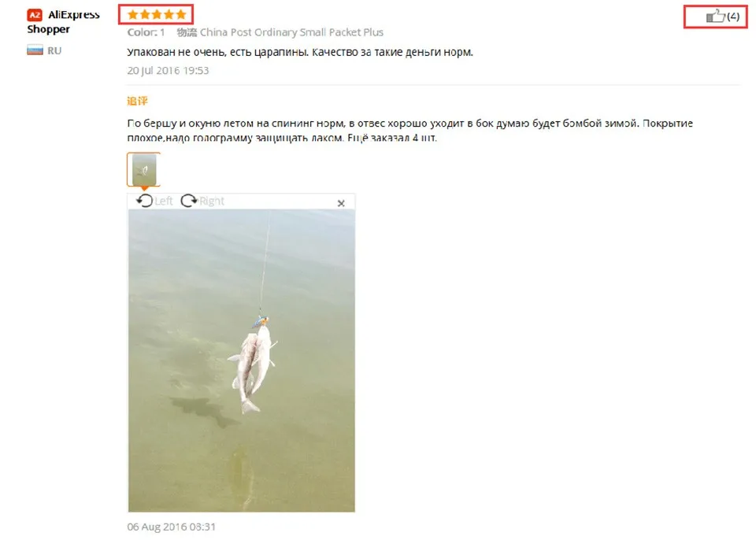The width and height of the screenshot is (756, 540).
Task: Click the 'Color: 1' variant text
Action: (x=146, y=32)
